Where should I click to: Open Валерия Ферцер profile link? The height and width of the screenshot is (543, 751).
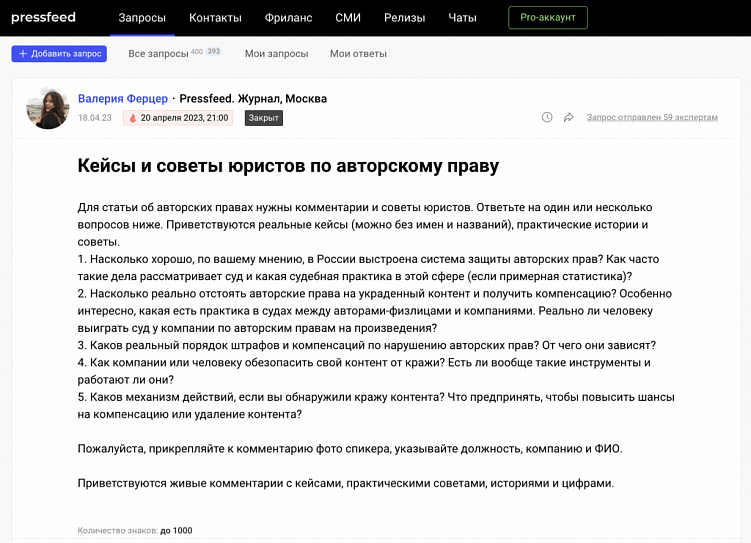tap(123, 99)
